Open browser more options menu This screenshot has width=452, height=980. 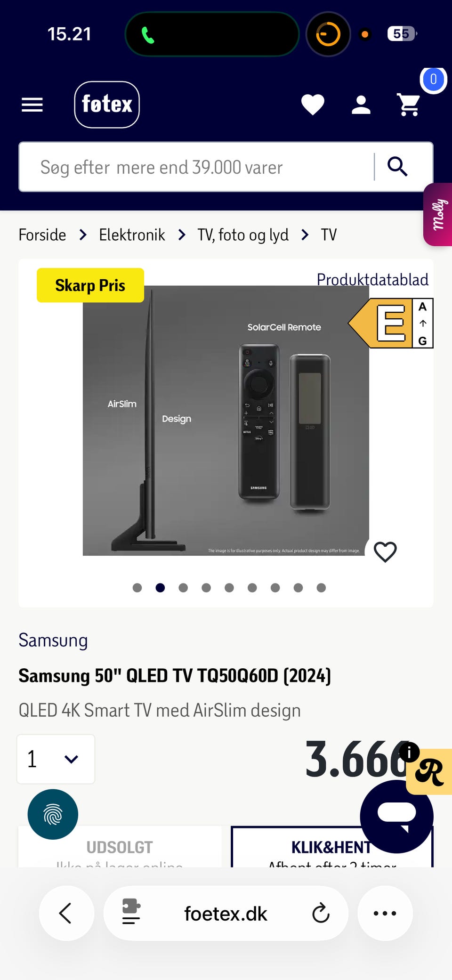[385, 914]
